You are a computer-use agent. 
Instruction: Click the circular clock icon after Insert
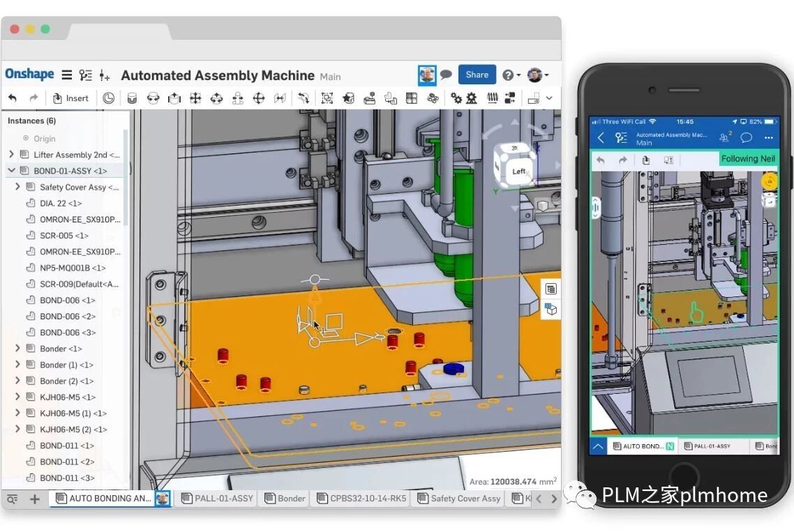tap(108, 98)
